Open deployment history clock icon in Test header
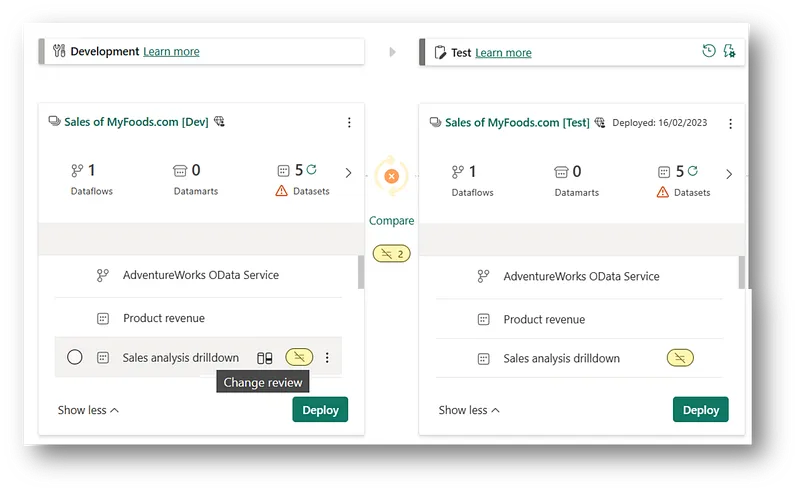The width and height of the screenshot is (800, 493). pyautogui.click(x=709, y=51)
